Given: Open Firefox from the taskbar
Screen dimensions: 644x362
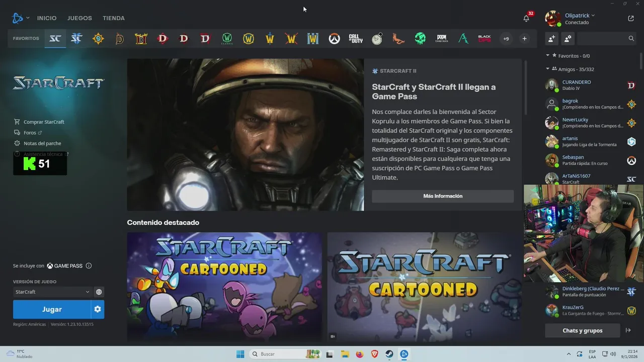Looking at the screenshot, I should (x=359, y=354).
